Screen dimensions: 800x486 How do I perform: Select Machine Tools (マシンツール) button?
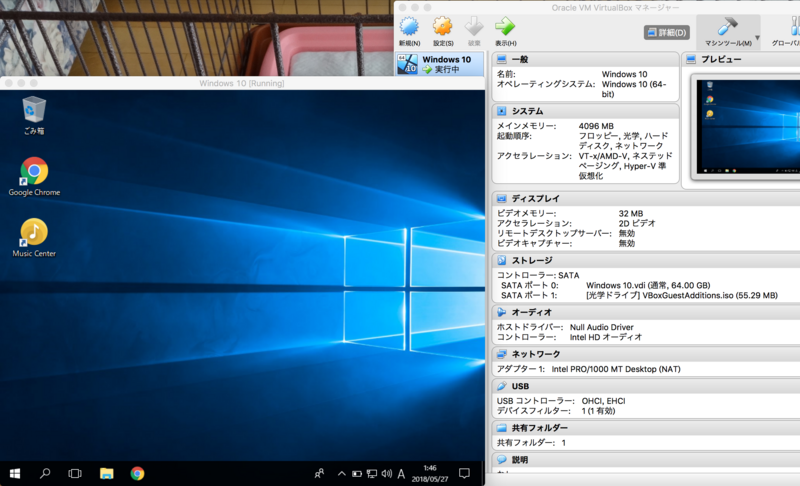click(728, 32)
